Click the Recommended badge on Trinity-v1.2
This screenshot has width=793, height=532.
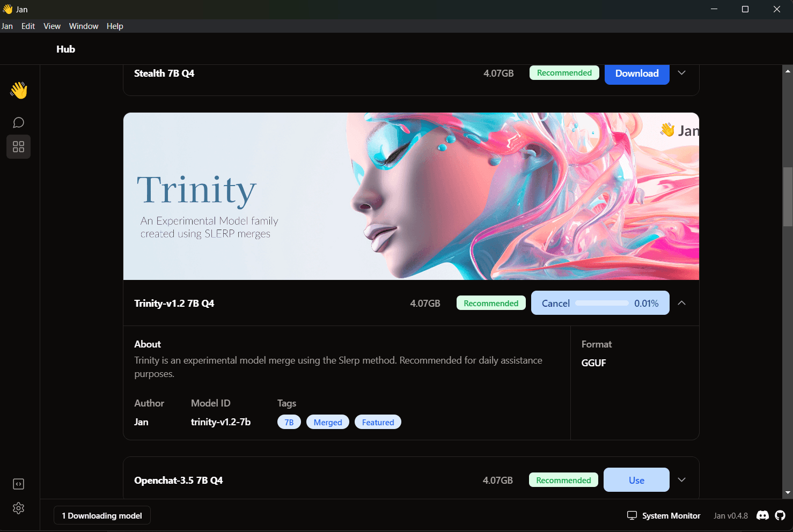pyautogui.click(x=491, y=303)
